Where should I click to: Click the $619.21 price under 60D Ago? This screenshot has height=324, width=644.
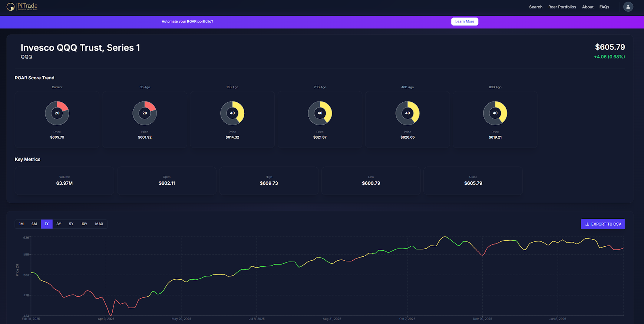pos(495,137)
